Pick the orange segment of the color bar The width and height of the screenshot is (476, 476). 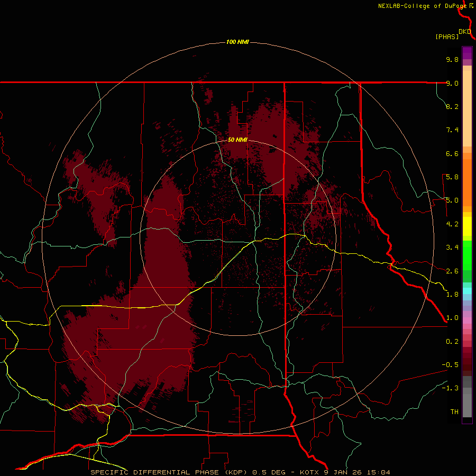[467, 183]
